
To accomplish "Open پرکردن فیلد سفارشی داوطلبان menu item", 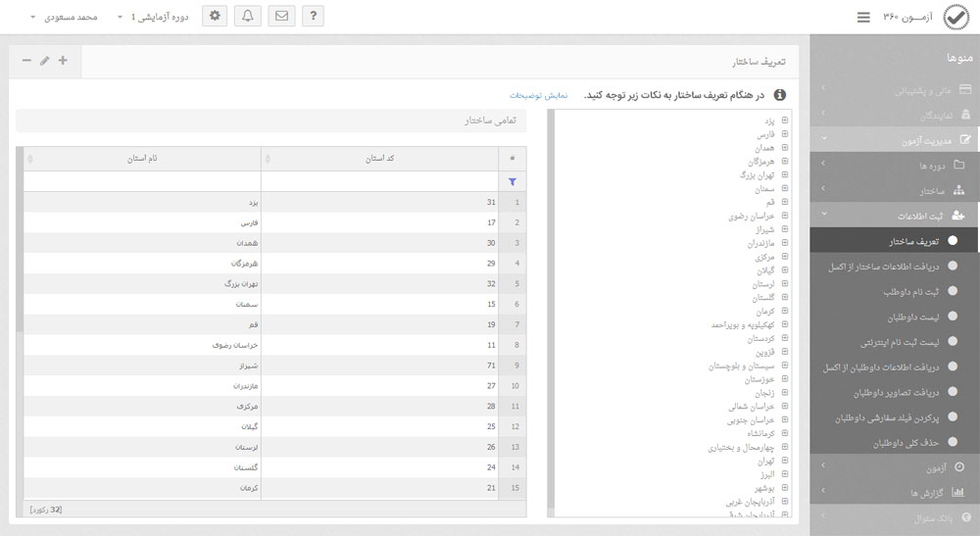I will [895, 416].
